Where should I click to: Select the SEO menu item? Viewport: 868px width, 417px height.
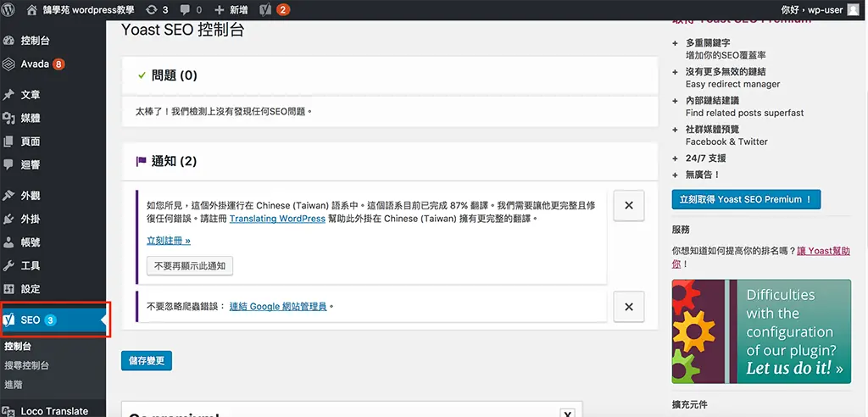point(53,320)
